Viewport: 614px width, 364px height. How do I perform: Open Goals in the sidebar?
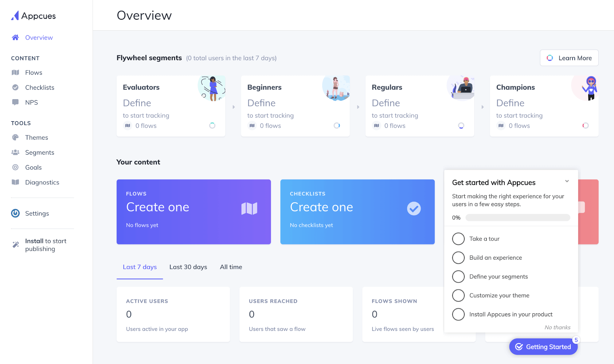click(x=33, y=167)
